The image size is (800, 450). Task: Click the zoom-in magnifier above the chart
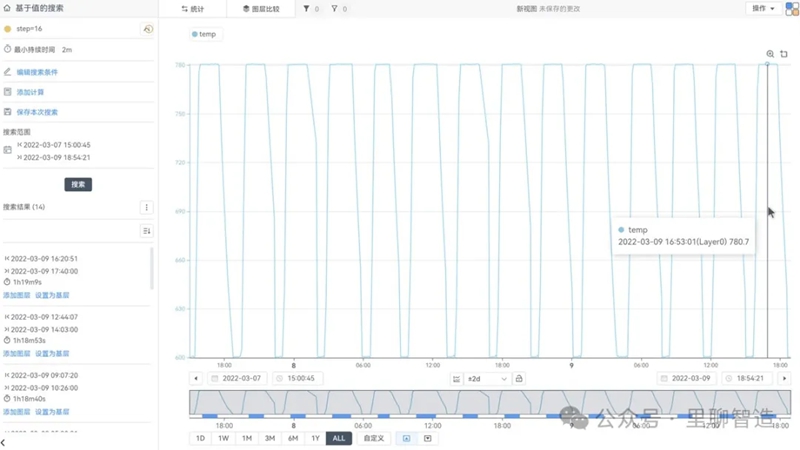coord(770,54)
